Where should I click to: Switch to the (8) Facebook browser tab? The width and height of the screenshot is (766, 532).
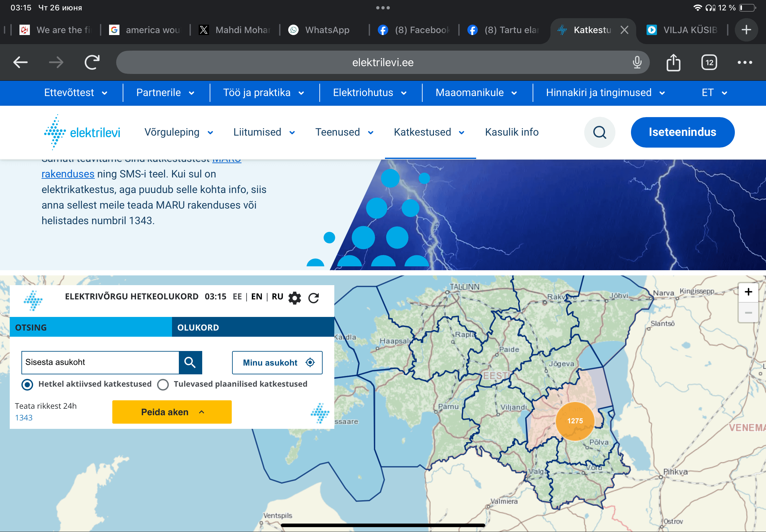tap(414, 30)
